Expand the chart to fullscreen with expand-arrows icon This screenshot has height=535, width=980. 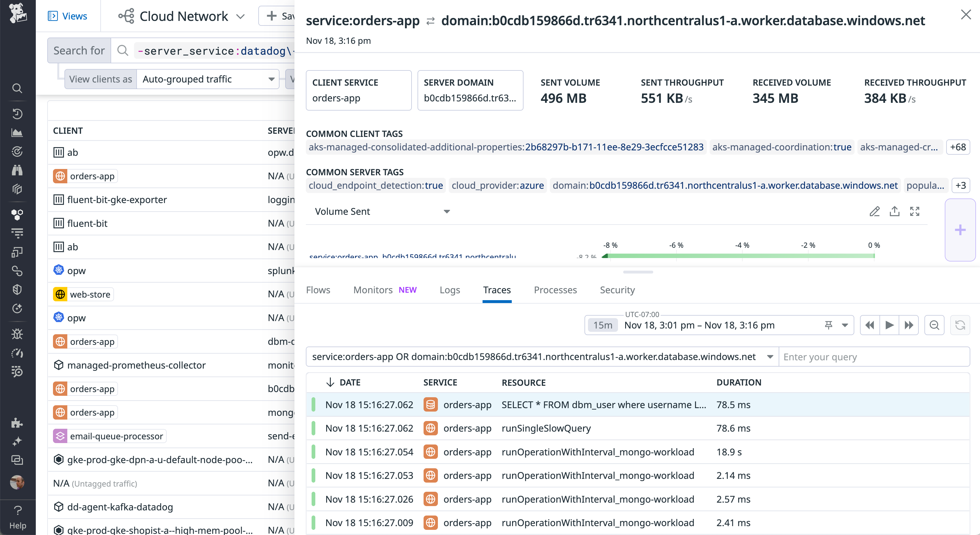pyautogui.click(x=915, y=212)
